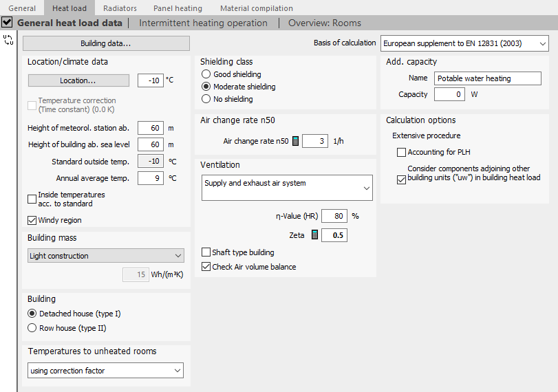Open Intermittent heating operation section
The image size is (558, 392).
203,23
